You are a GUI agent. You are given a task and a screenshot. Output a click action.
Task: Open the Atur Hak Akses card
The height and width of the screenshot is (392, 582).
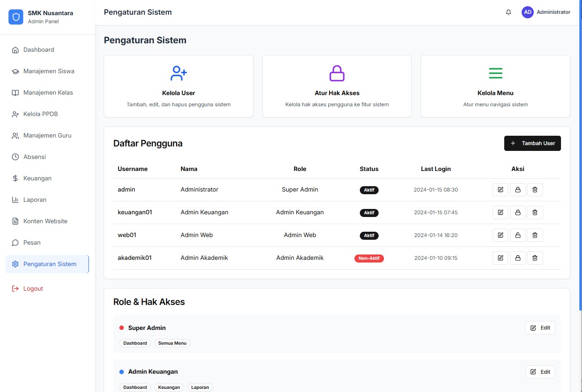pos(337,86)
